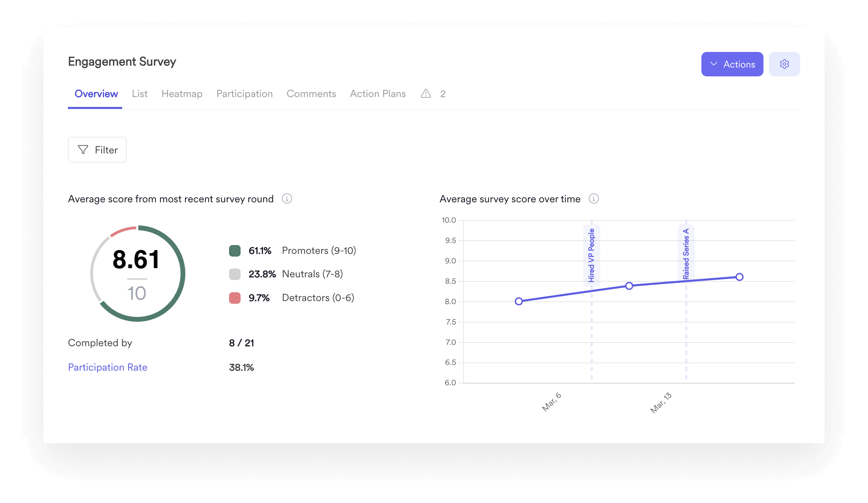This screenshot has width=868, height=503.
Task: Click the Promoters green color swatch
Action: (234, 250)
